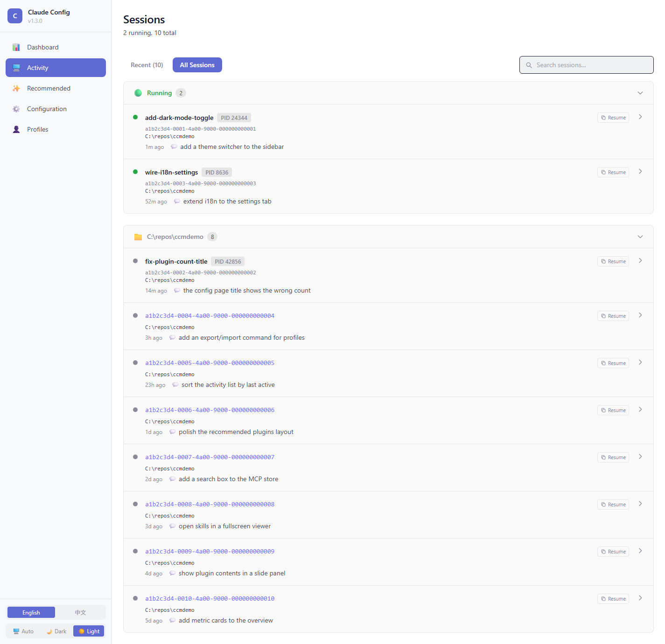The width and height of the screenshot is (665, 644).
Task: Click the Running count badge 2
Action: click(x=181, y=93)
